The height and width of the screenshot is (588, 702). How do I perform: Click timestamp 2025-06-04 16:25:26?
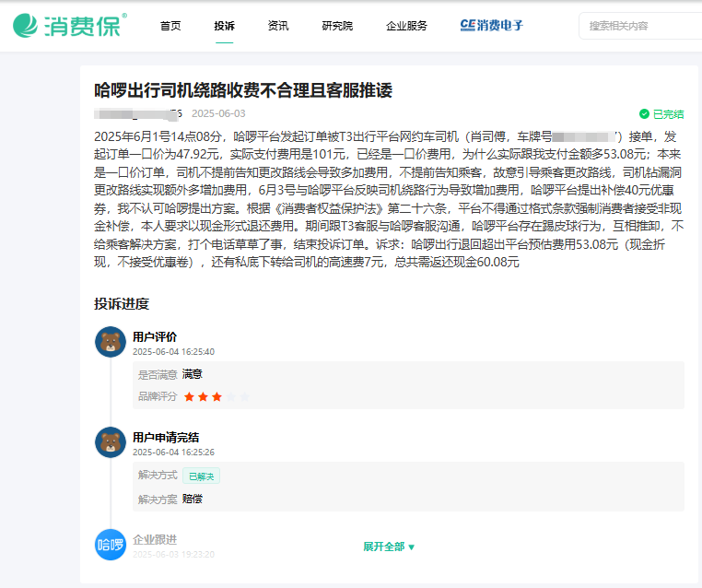(174, 453)
